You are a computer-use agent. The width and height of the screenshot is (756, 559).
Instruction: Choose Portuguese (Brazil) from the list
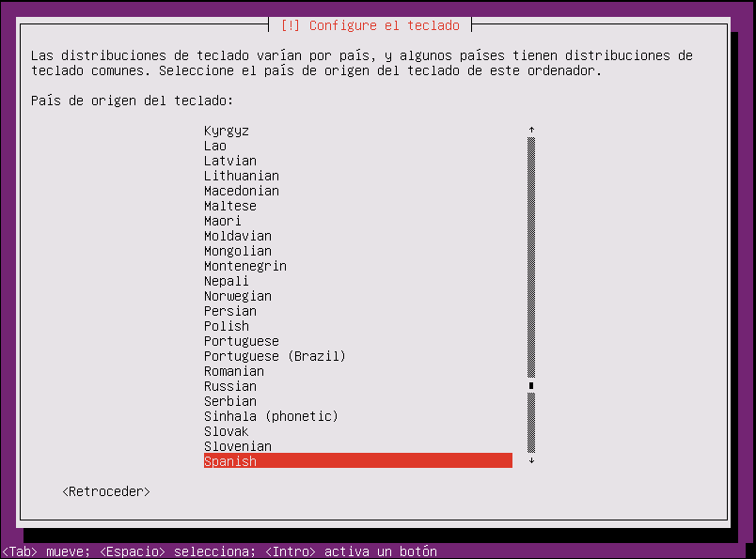tap(275, 356)
